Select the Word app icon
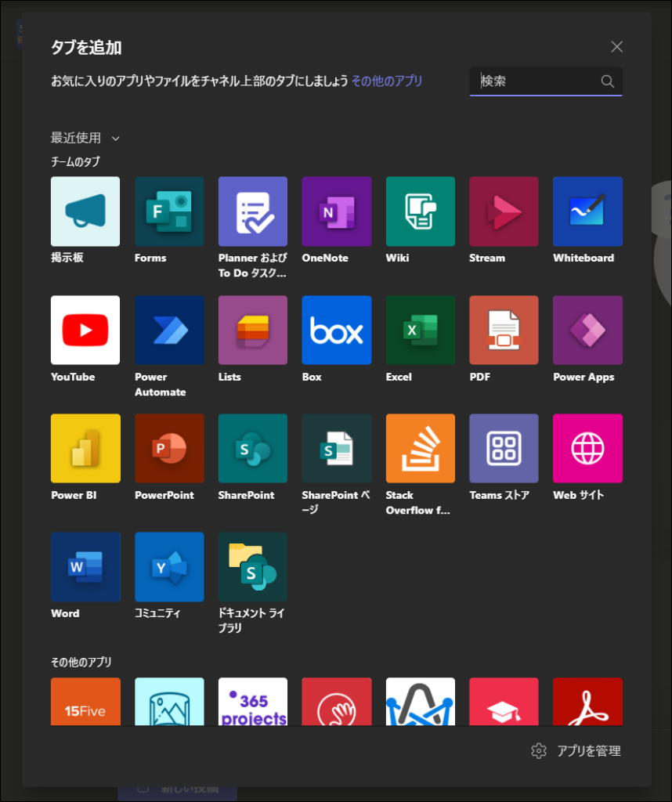 [x=85, y=567]
